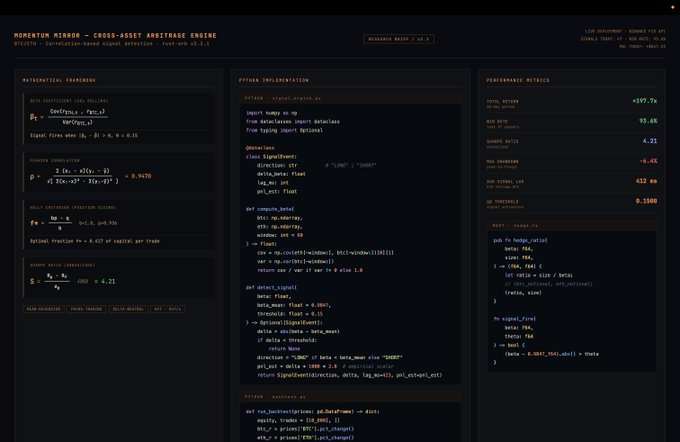Click the 'def compute_beta(' line
This screenshot has width=680, height=442.
pyautogui.click(x=270, y=209)
